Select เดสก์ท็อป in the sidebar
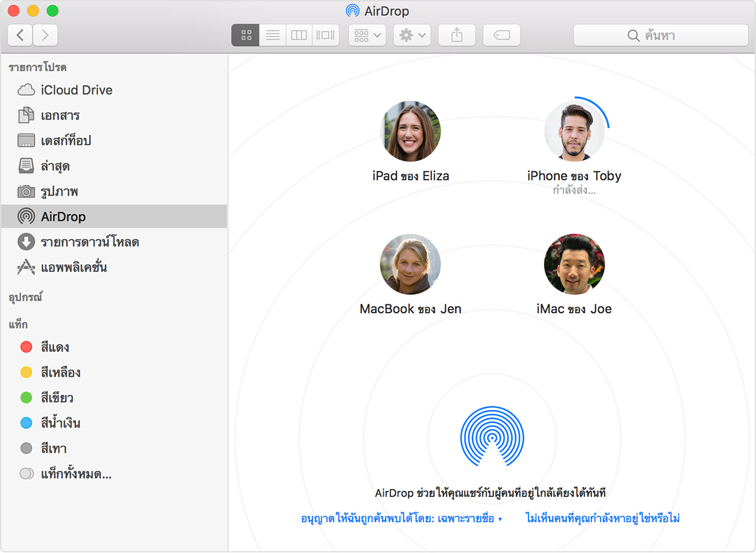This screenshot has height=553, width=756. pyautogui.click(x=113, y=141)
